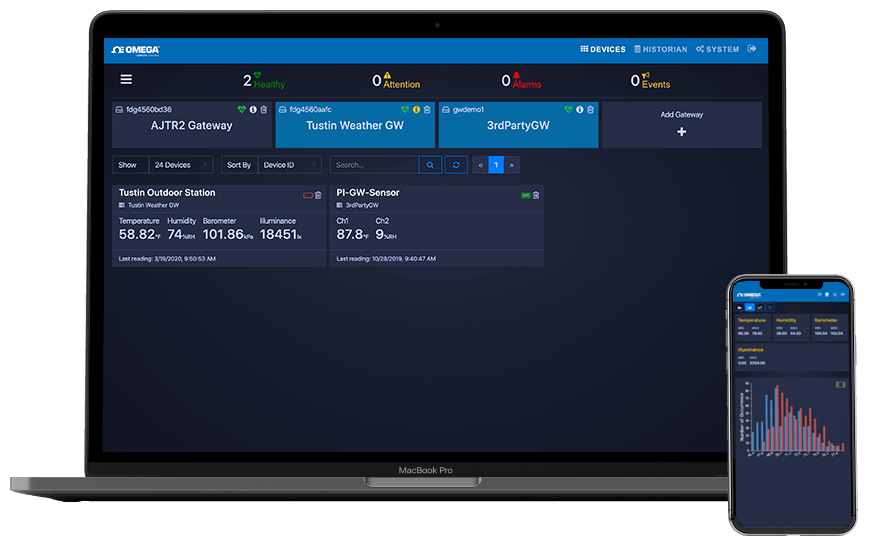Screen dimensions: 874x550
Task: Open the hamburger menu
Action: [x=126, y=80]
